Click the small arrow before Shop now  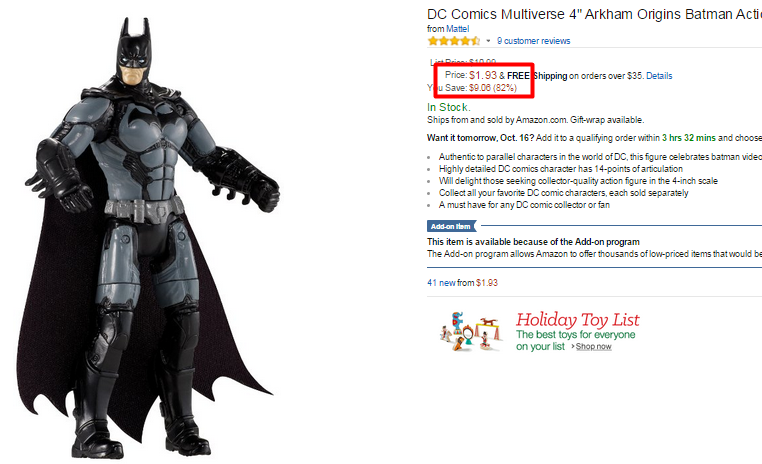[x=573, y=346]
